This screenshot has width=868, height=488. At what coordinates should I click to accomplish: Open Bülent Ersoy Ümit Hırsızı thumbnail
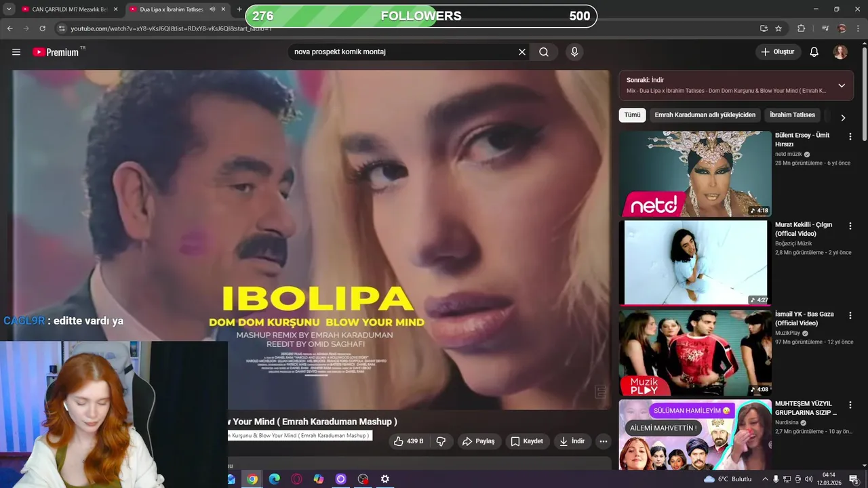pyautogui.click(x=695, y=174)
